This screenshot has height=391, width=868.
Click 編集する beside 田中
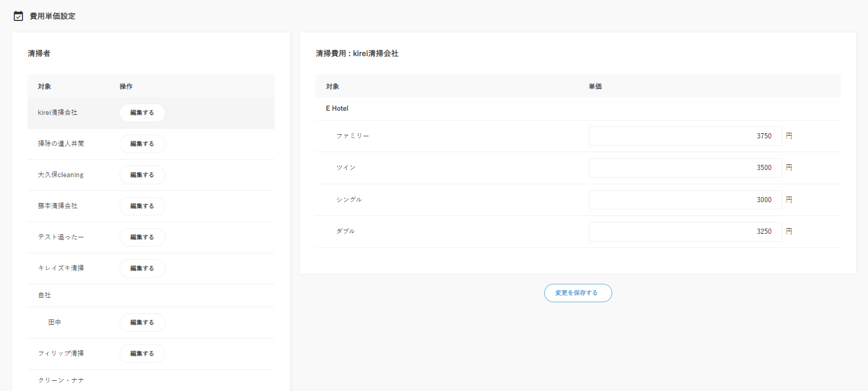coord(142,323)
